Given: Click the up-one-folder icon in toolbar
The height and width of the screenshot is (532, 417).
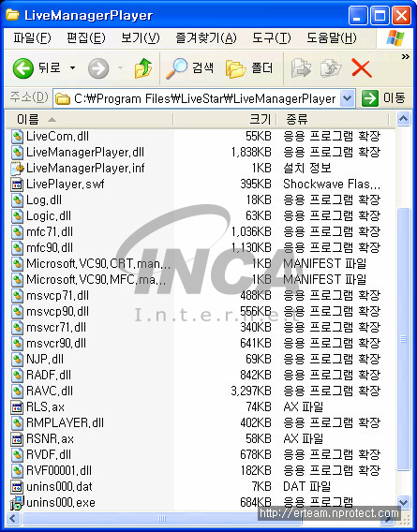Looking at the screenshot, I should (x=143, y=68).
